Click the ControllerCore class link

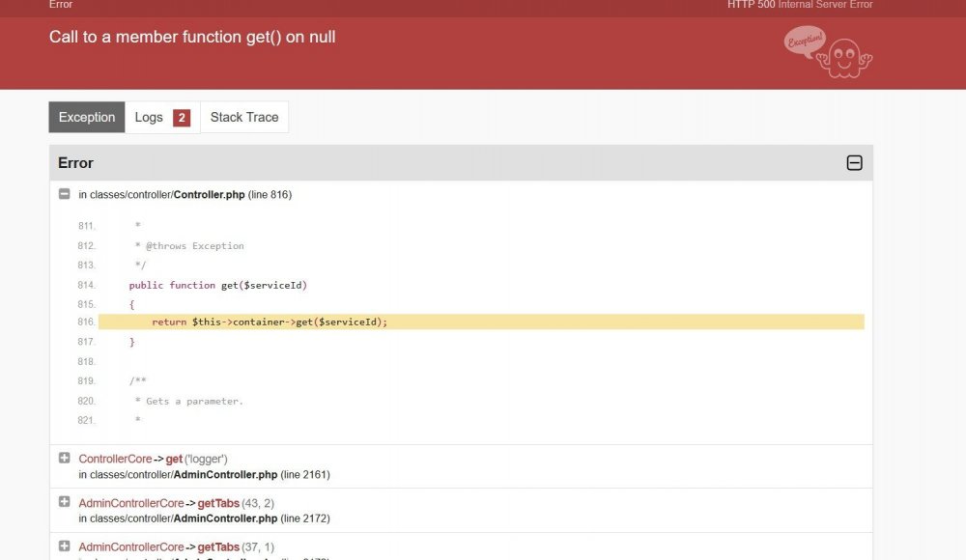click(115, 459)
